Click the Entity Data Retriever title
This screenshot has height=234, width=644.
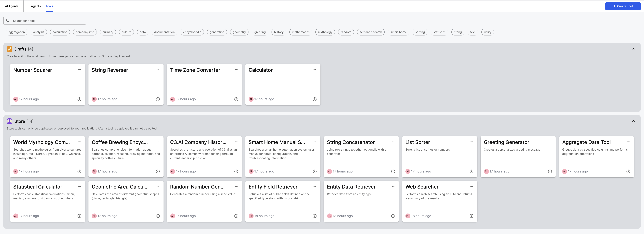[351, 187]
